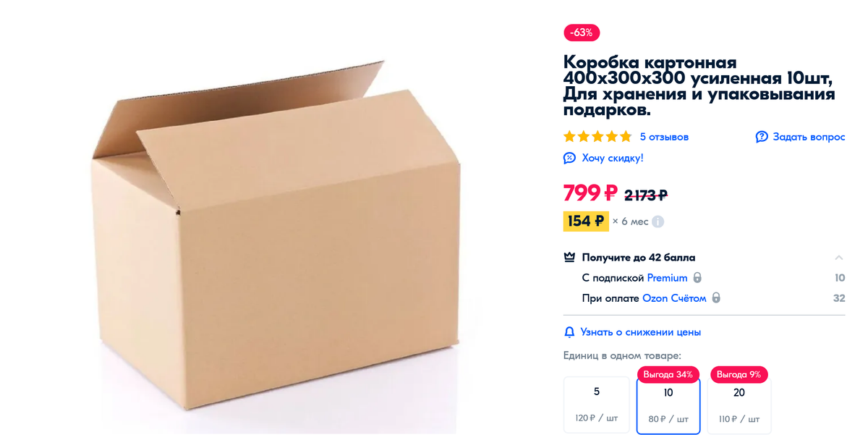Click the Premium subscription link
This screenshot has height=435, width=868.
coord(667,278)
